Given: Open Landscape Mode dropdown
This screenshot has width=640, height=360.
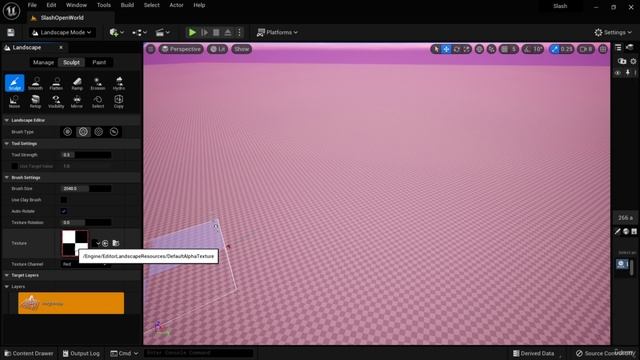Looking at the screenshot, I should (62, 33).
